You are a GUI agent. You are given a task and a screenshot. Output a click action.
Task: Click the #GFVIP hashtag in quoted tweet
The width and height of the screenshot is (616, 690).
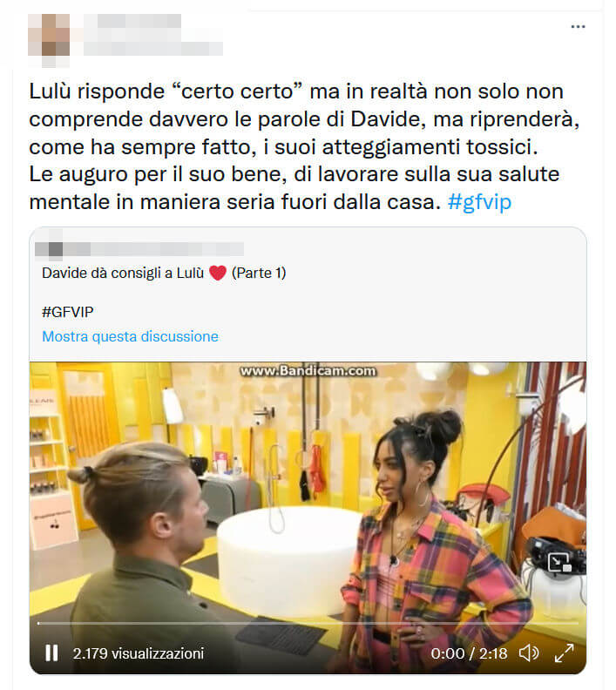68,312
